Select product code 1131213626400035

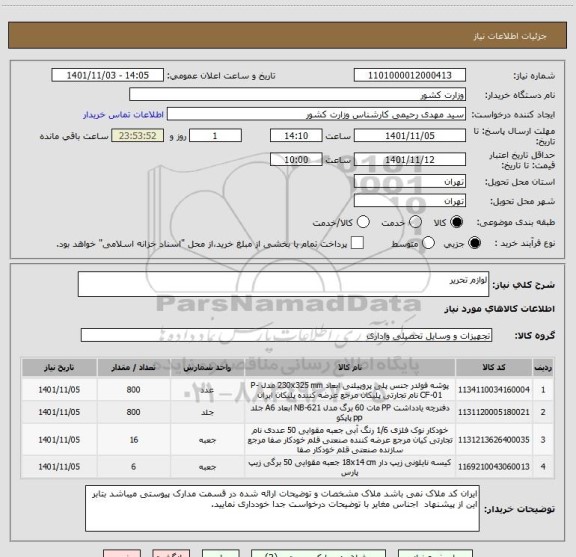[x=494, y=439]
